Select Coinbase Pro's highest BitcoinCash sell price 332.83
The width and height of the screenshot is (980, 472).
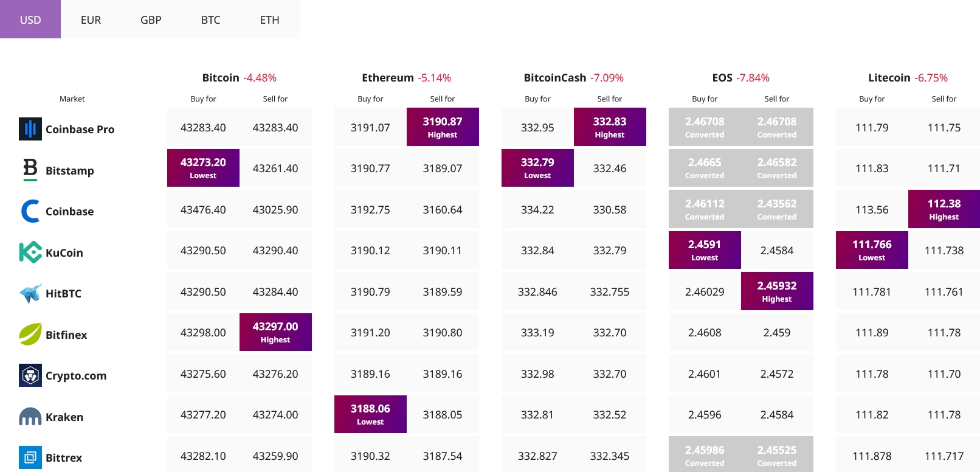610,127
